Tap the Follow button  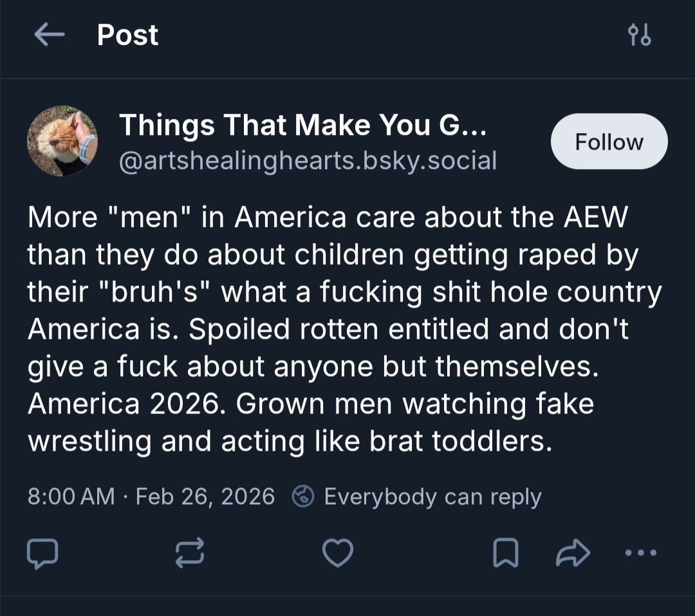coord(609,141)
